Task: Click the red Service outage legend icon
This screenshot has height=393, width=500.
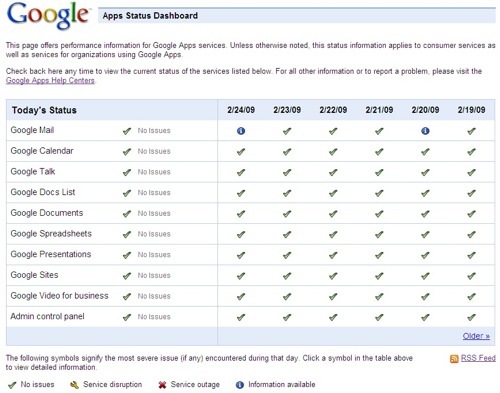Action: click(x=162, y=385)
